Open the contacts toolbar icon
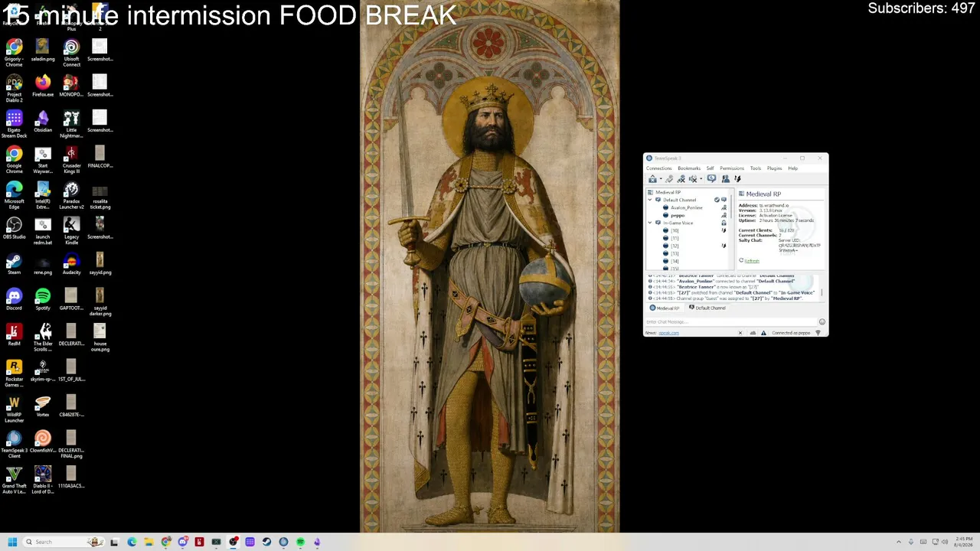The height and width of the screenshot is (551, 980). coord(725,179)
